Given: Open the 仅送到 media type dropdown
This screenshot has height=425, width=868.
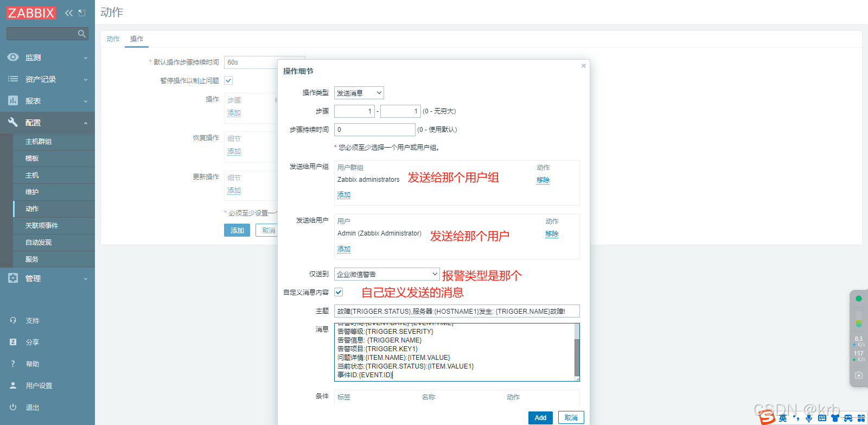Looking at the screenshot, I should click(x=387, y=274).
